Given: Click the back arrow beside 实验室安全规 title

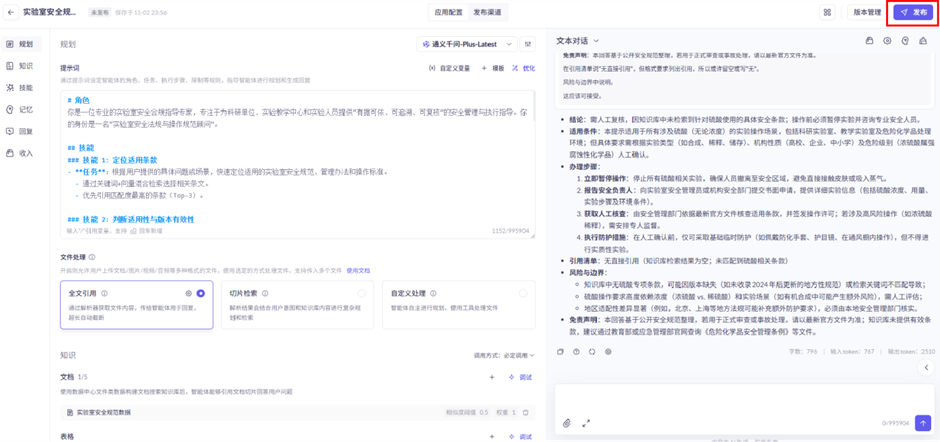Looking at the screenshot, I should [11, 12].
